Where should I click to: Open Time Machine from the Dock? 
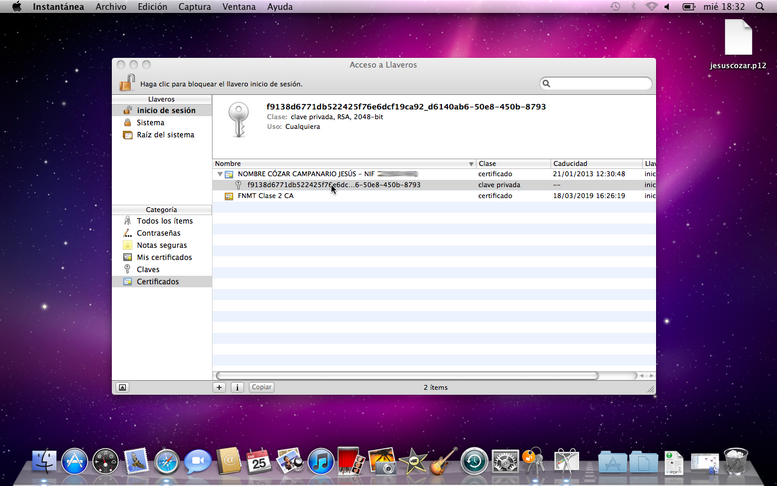pos(474,461)
